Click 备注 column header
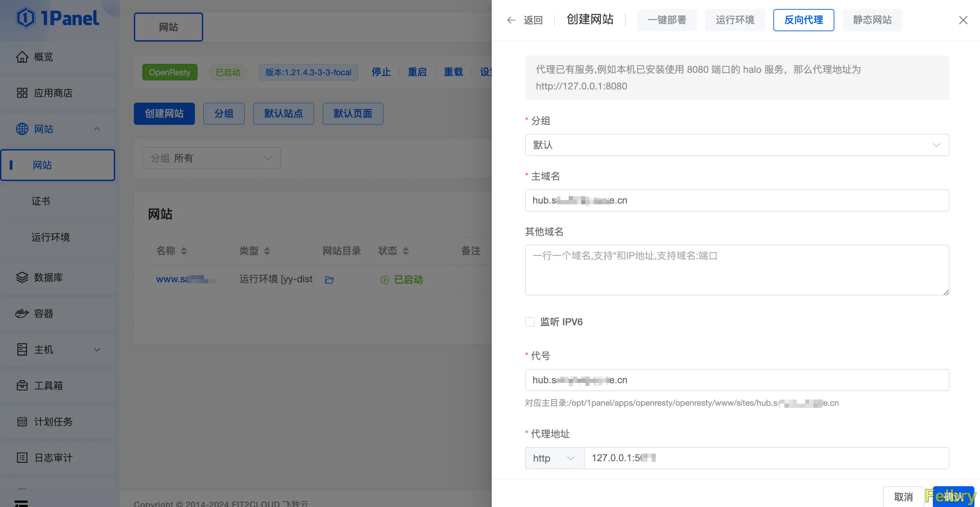Viewport: 980px width, 507px height. pyautogui.click(x=471, y=251)
